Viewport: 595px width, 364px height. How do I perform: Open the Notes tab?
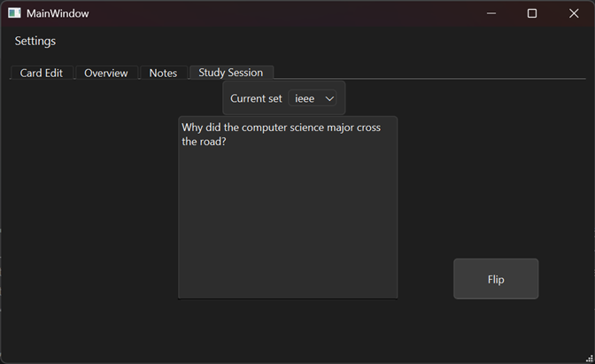click(163, 73)
